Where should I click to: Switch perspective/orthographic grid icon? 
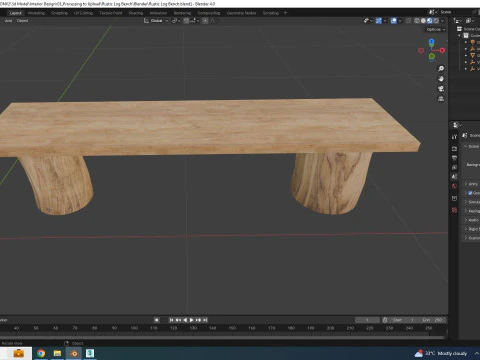pyautogui.click(x=441, y=99)
